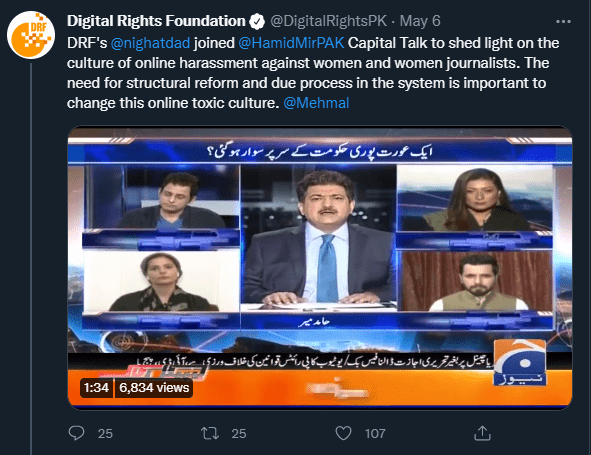View the 25 replies count
The image size is (591, 455).
tap(105, 434)
